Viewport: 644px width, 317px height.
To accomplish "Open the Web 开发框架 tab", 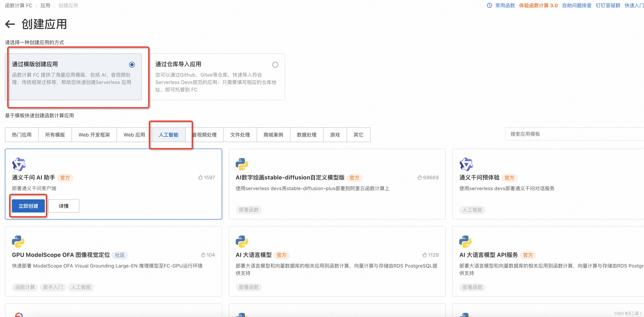I will click(x=94, y=135).
